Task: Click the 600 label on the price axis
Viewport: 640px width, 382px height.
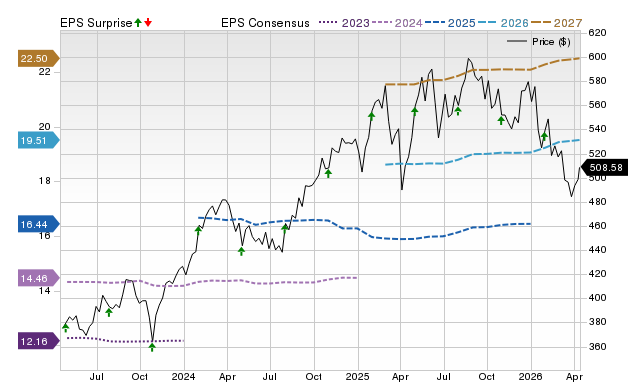Action: pos(597,57)
